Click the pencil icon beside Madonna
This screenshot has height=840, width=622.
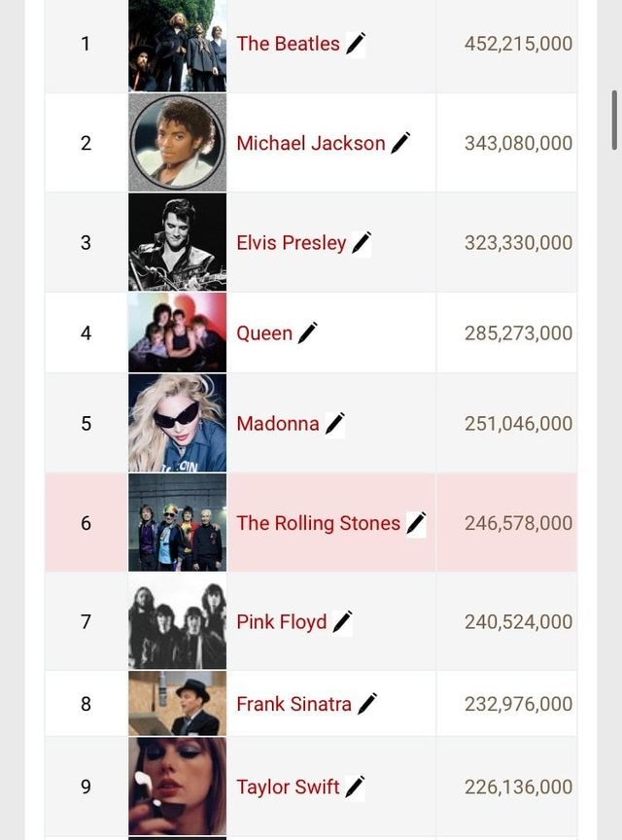tap(334, 424)
